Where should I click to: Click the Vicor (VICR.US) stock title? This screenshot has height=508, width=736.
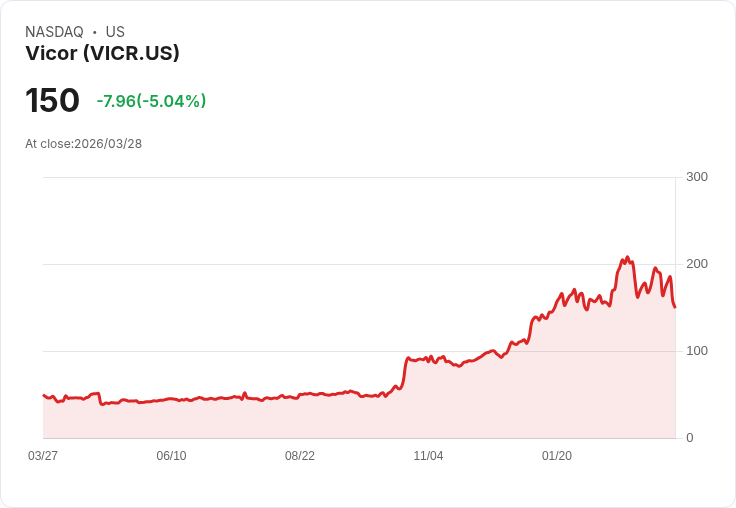tap(102, 54)
